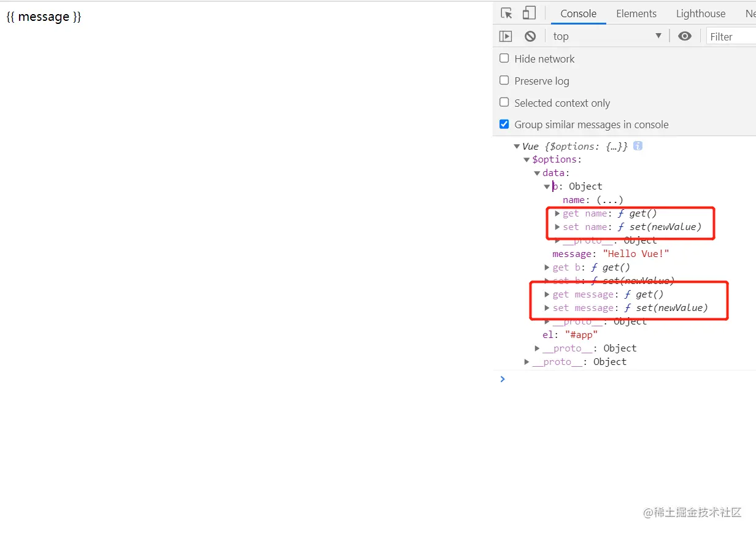Click the {{ message }} text on the page
756x533 pixels.
[44, 17]
